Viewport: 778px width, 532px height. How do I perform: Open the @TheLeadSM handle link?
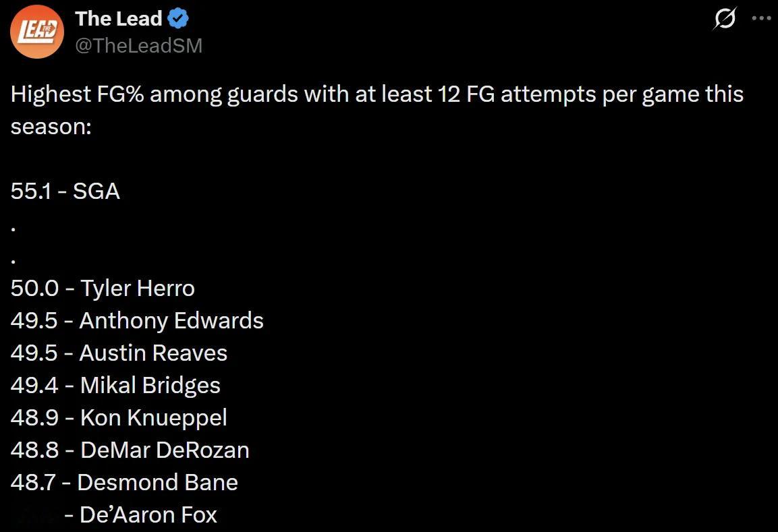[139, 45]
